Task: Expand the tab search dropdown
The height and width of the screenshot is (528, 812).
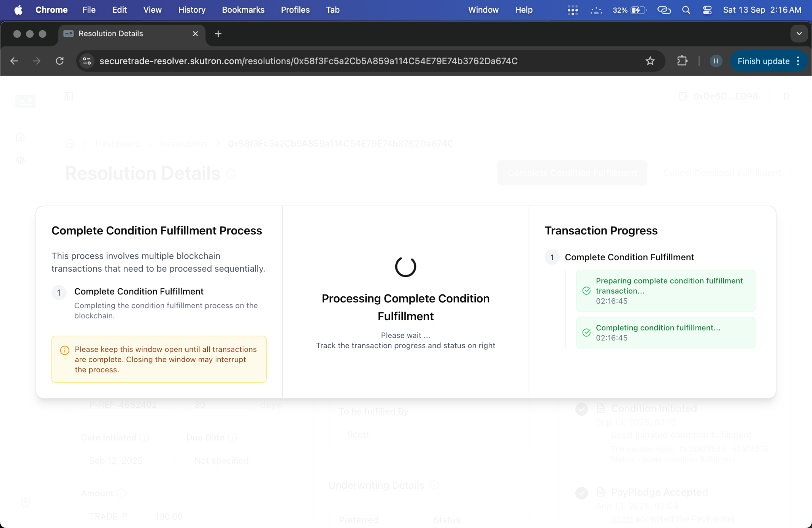Action: click(799, 34)
